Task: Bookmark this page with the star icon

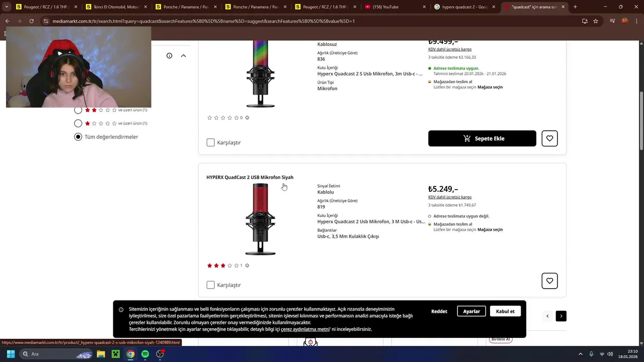Action: coord(596,21)
